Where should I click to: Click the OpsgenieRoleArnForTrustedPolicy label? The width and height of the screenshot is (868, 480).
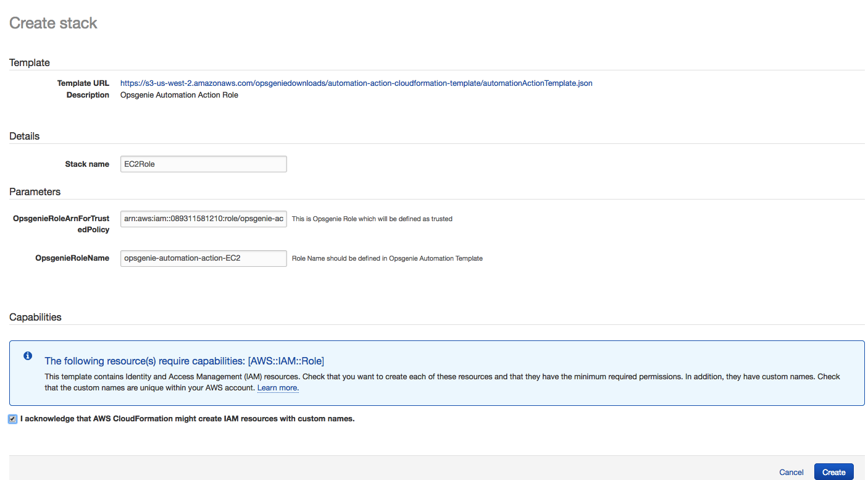point(61,224)
